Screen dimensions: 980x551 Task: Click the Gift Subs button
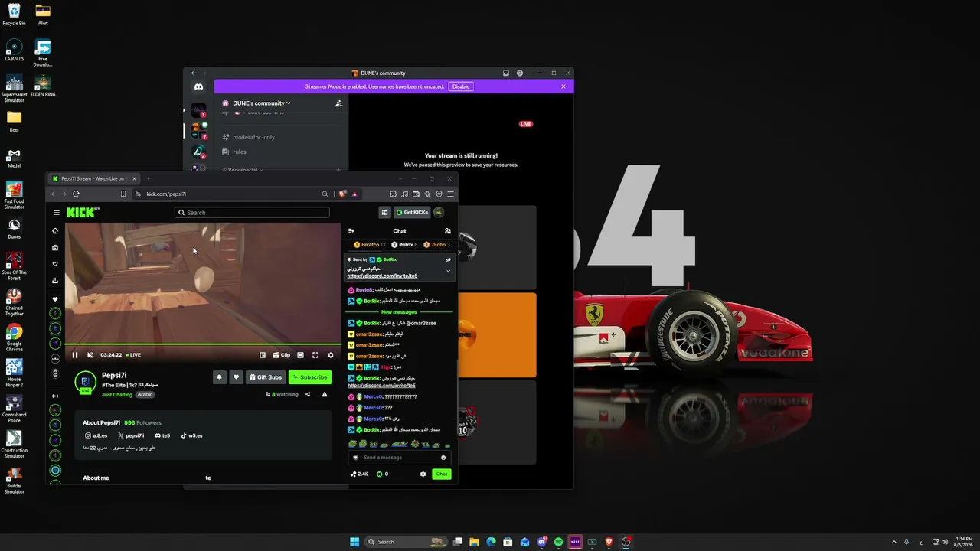click(266, 377)
